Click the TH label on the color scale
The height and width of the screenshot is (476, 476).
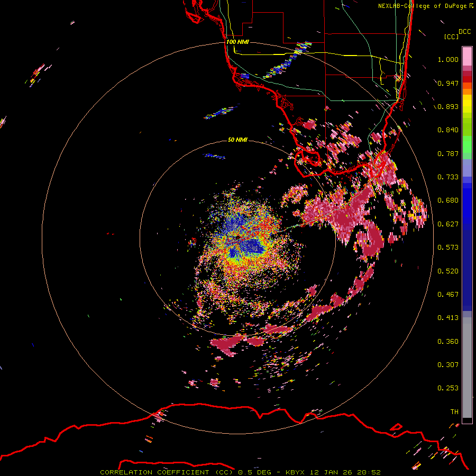pos(454,412)
